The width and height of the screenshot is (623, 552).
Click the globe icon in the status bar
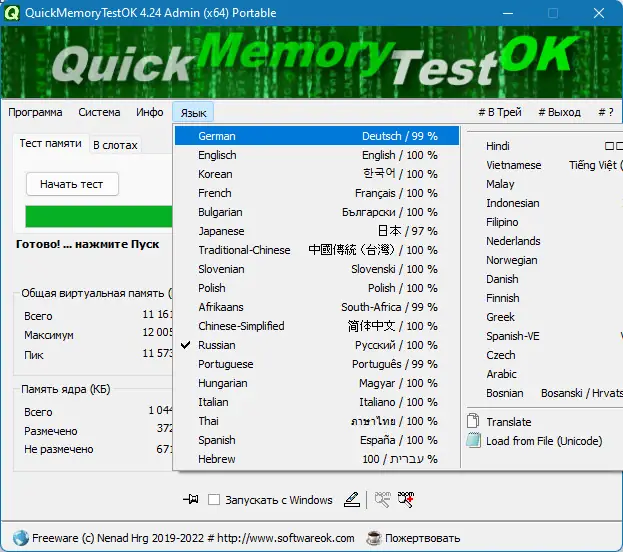[20, 538]
